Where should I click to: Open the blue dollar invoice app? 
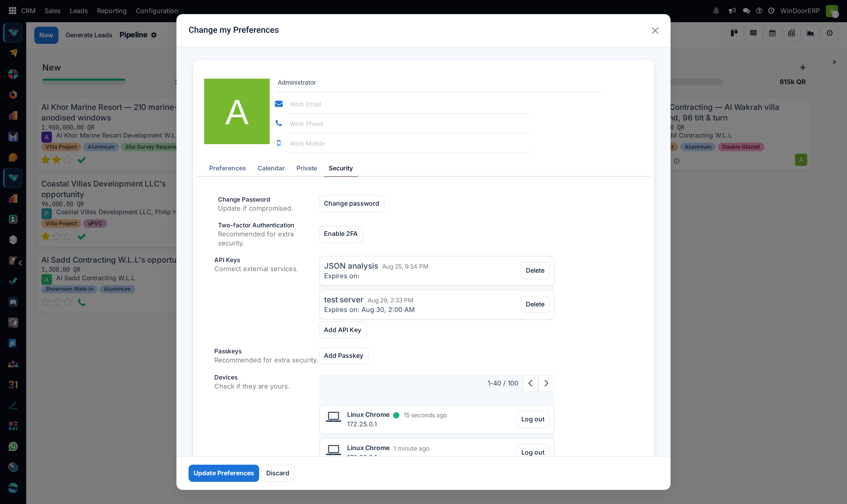coord(13,343)
